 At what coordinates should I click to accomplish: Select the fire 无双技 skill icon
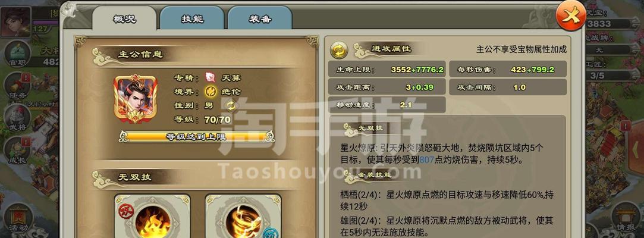152,217
